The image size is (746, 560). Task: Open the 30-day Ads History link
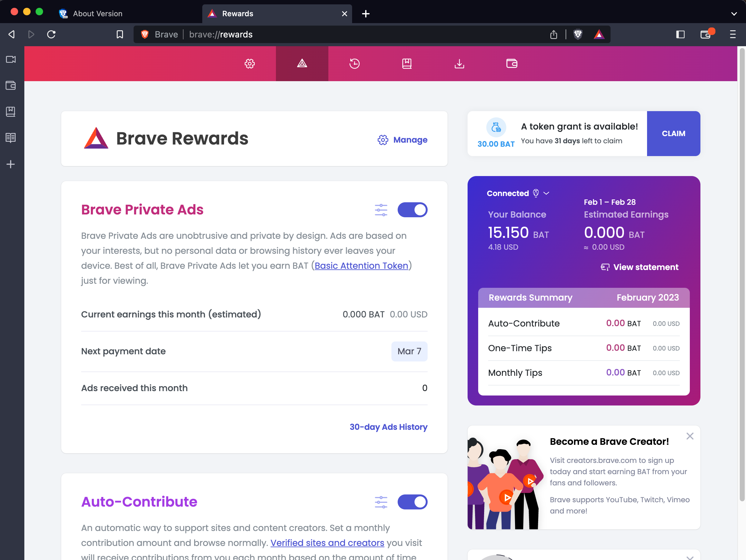[388, 427]
